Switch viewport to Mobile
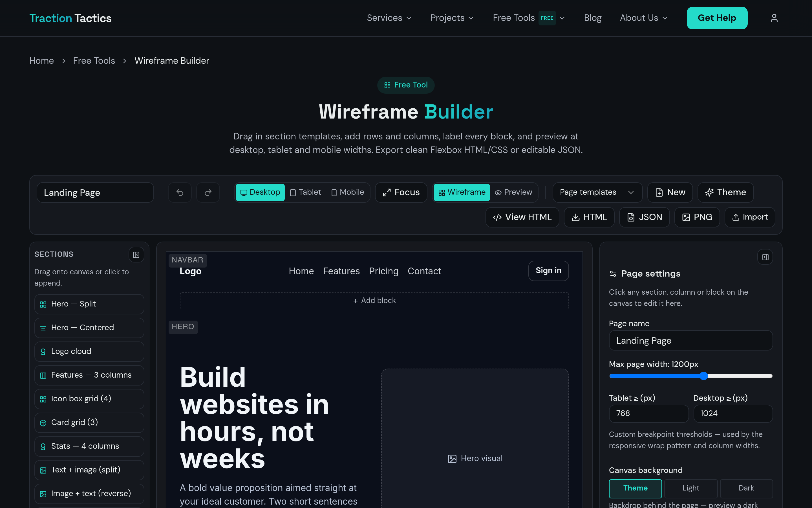 (x=348, y=192)
